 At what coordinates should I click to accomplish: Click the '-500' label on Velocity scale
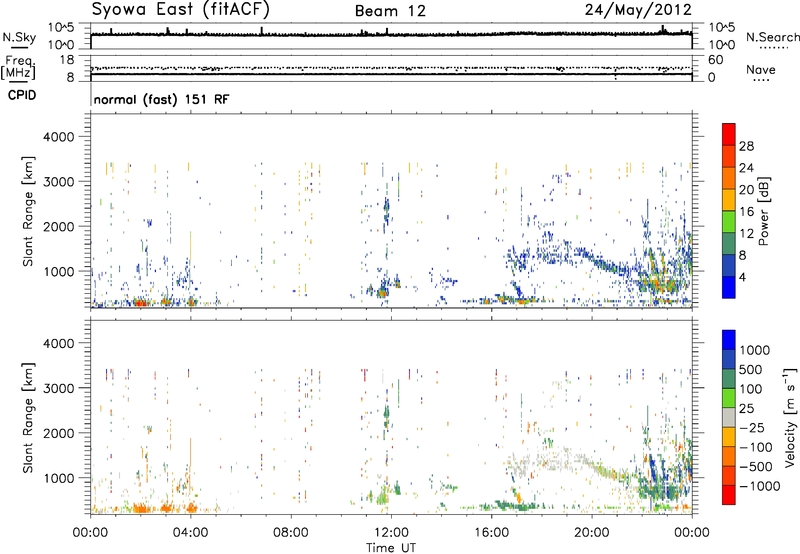click(755, 466)
